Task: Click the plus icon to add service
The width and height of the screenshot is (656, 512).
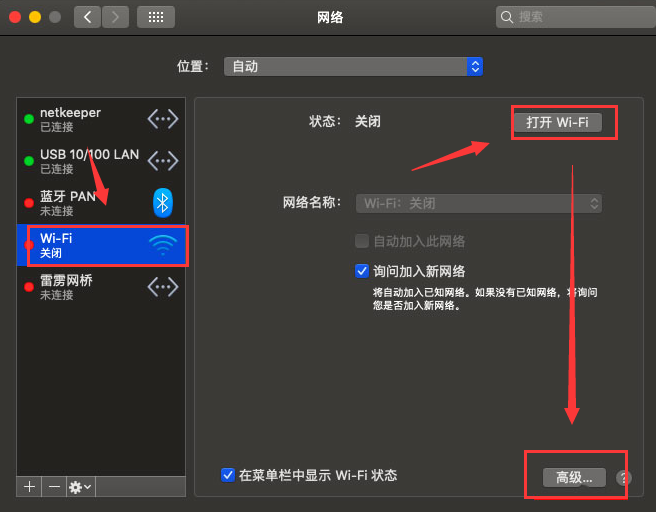Action: [29, 486]
